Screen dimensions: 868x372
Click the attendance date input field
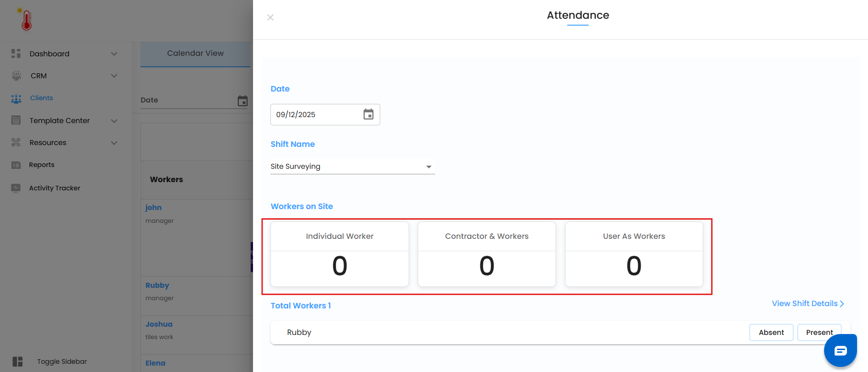tap(316, 114)
